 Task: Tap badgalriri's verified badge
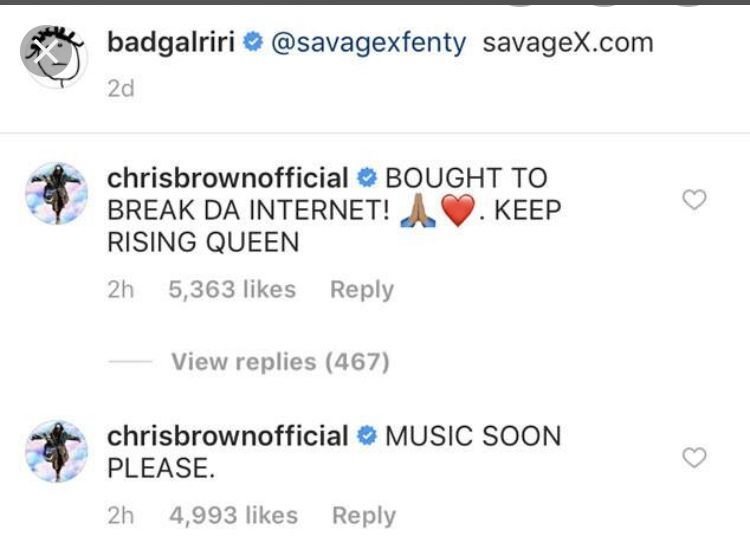pyautogui.click(x=253, y=43)
